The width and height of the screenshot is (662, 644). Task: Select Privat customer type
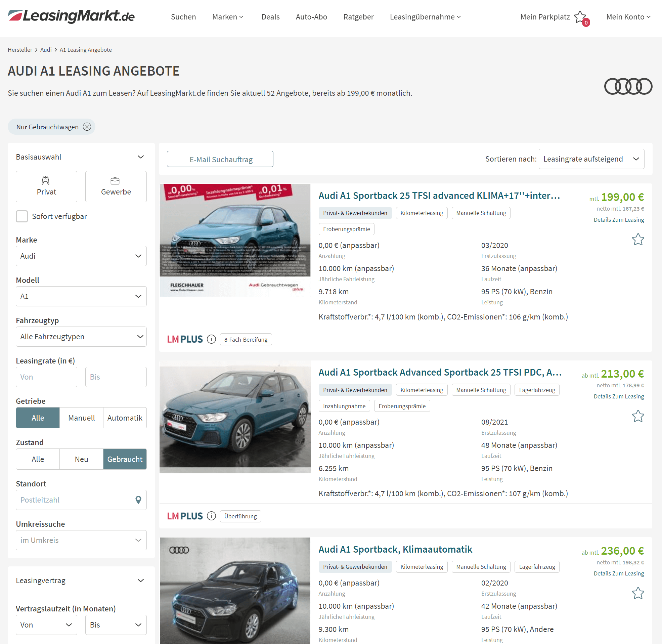click(x=46, y=187)
